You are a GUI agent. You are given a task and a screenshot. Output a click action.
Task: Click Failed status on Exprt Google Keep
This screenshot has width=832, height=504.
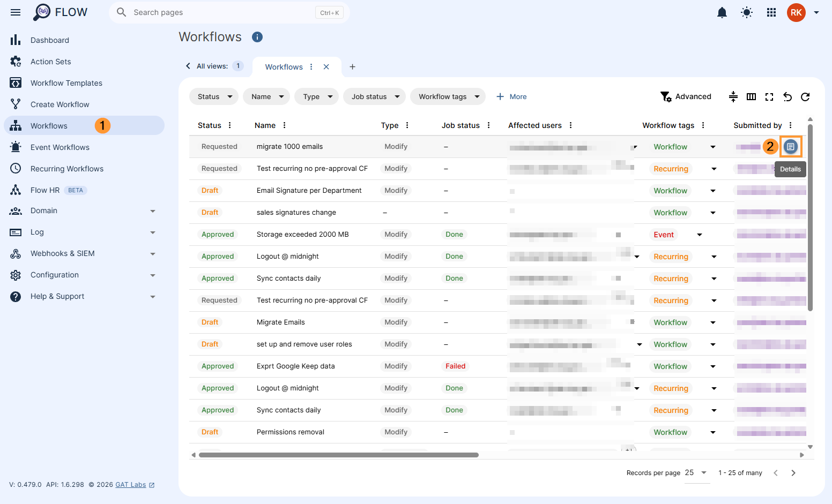455,366
